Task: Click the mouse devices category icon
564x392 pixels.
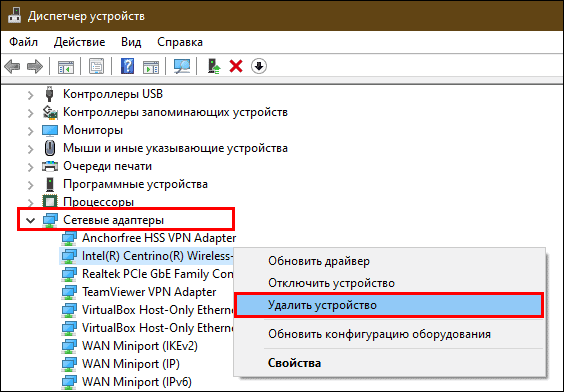Action: point(50,148)
